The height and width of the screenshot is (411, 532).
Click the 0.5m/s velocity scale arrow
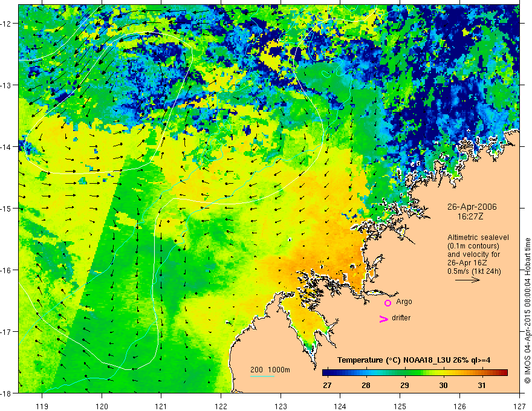[467, 280]
